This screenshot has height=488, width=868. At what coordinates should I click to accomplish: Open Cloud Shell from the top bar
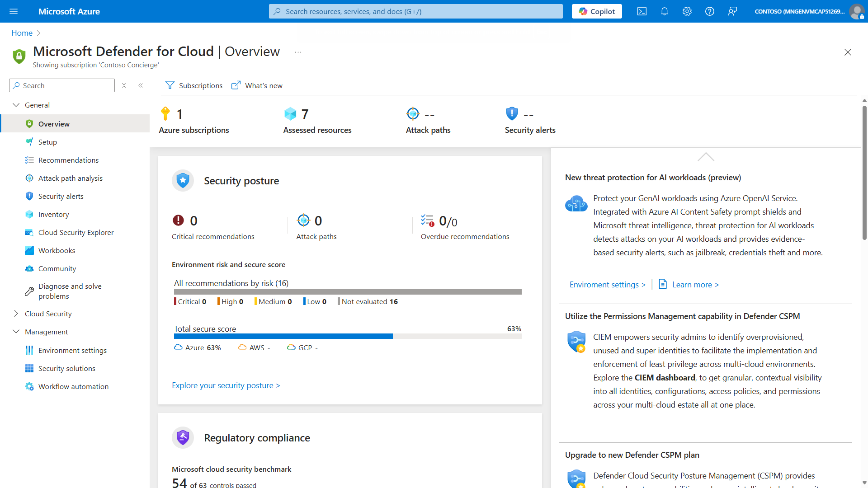642,11
